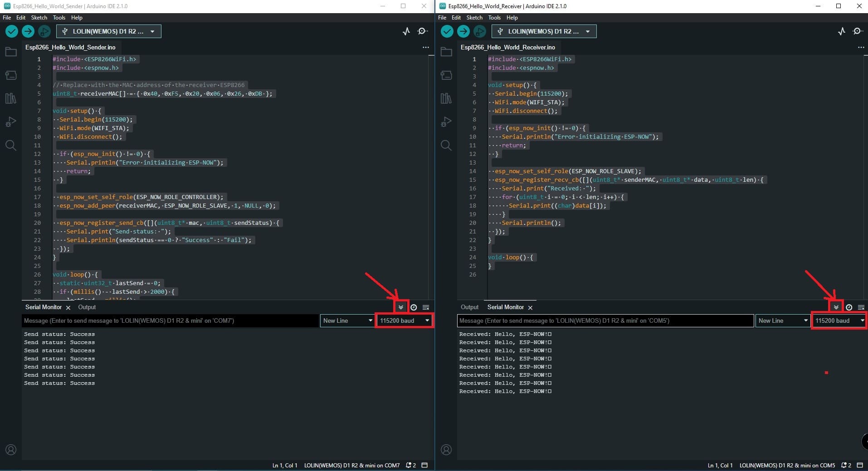Open Search panel in Receiver sidebar
Viewport: 868px width, 471px height.
pos(446,146)
